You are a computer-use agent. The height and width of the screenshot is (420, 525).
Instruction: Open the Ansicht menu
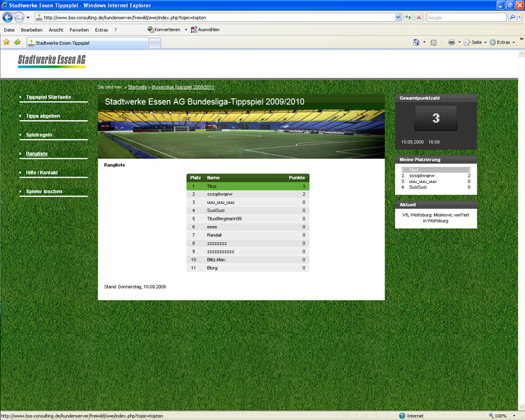coord(56,30)
